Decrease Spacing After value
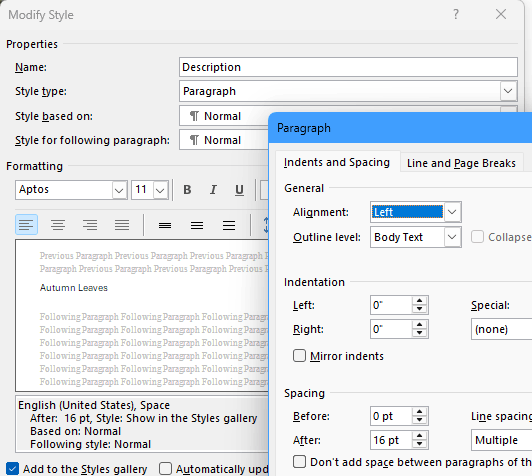The image size is (532, 476). 420,444
